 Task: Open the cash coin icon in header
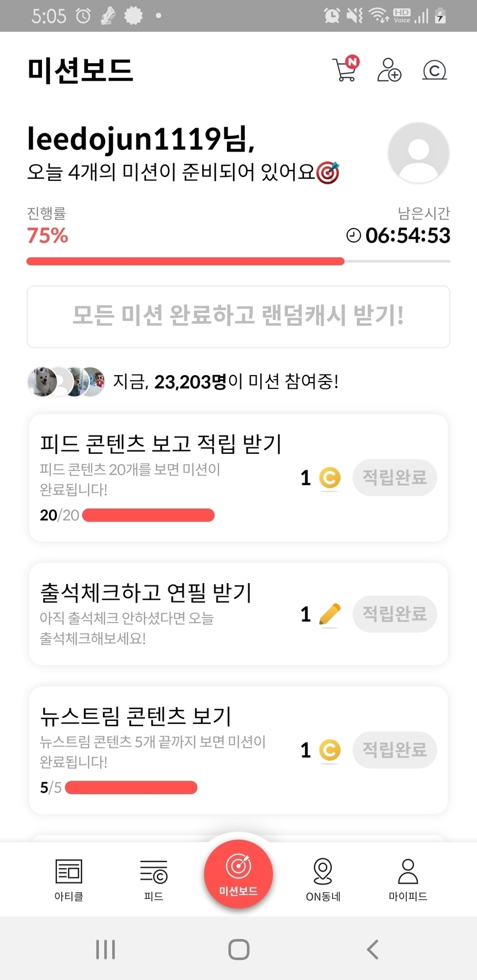[434, 70]
